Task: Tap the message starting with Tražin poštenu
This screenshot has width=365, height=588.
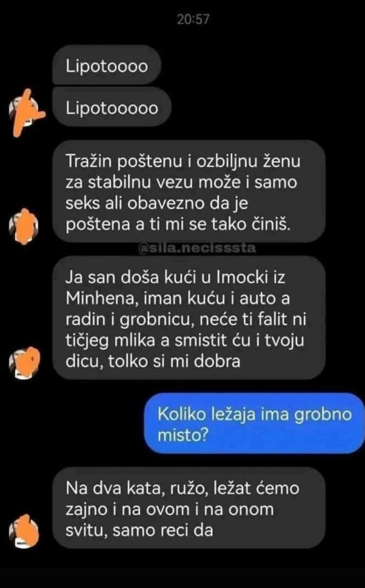Action: (x=189, y=190)
